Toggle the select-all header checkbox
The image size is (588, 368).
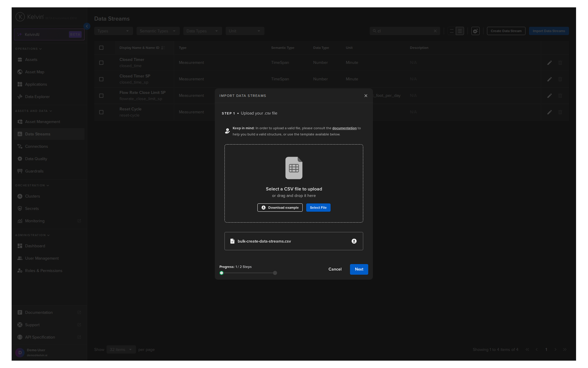[101, 48]
